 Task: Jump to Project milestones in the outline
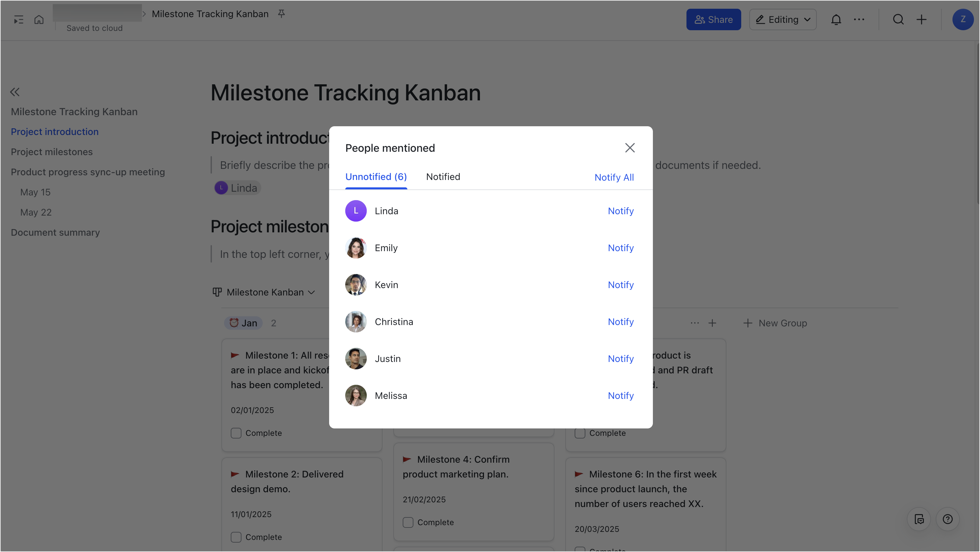(51, 152)
